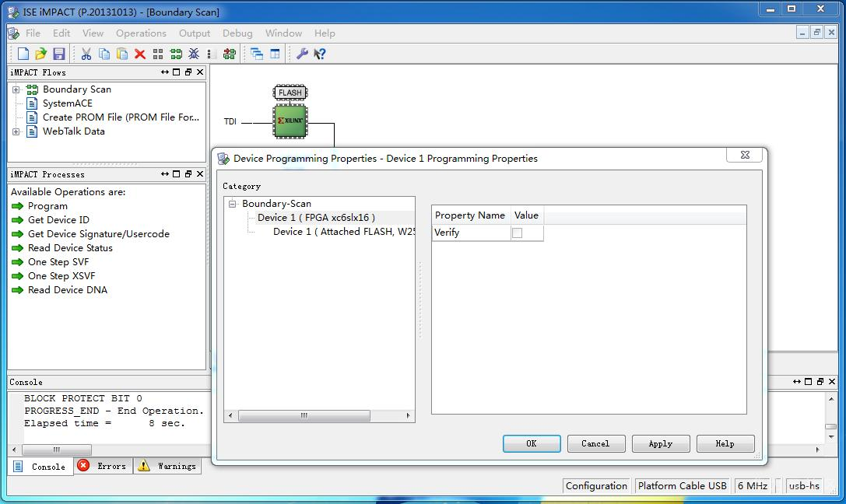Viewport: 846px width, 504px height.
Task: Enable the Verify checkbox
Action: click(x=517, y=233)
